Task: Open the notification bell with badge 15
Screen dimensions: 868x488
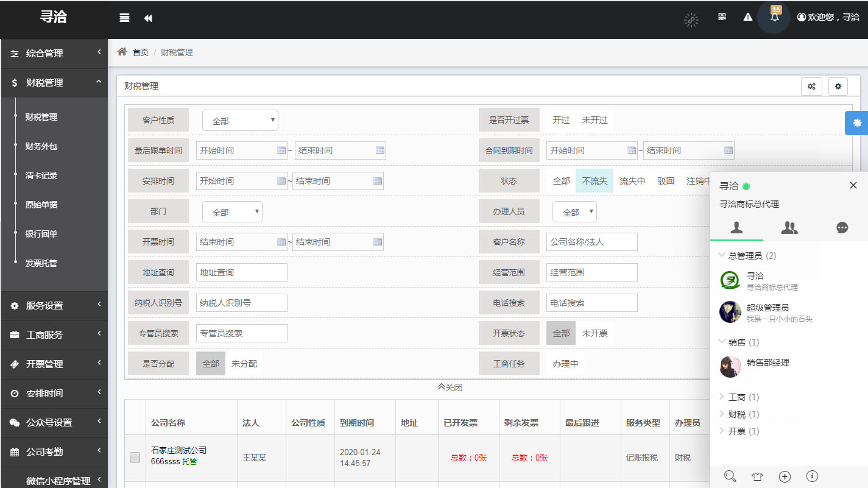Action: 775,17
